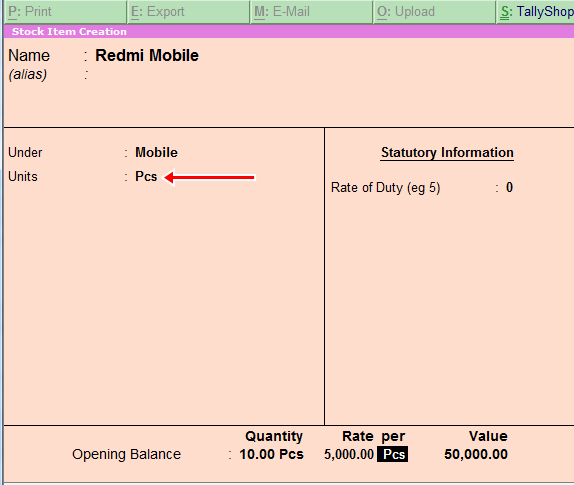
Task: Click the P: Print button
Action: 65,12
